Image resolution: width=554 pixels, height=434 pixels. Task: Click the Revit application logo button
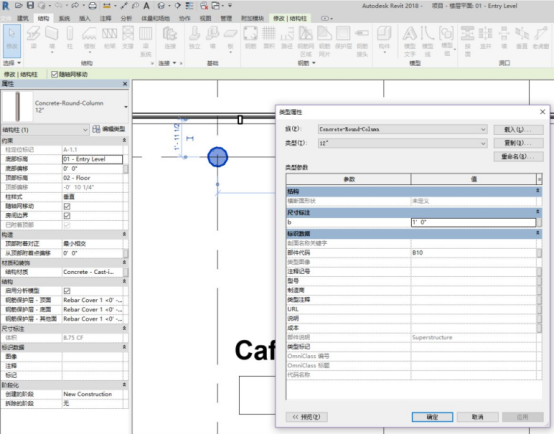pos(6,6)
